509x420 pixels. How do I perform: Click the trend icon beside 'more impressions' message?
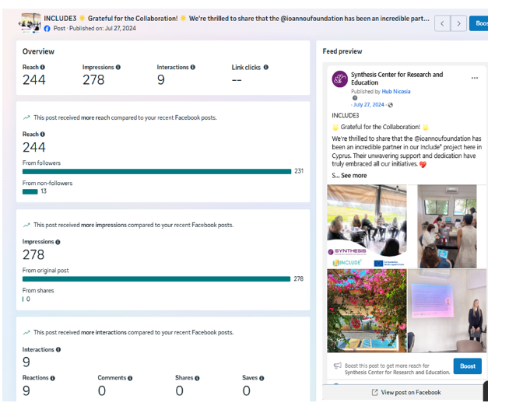click(26, 225)
